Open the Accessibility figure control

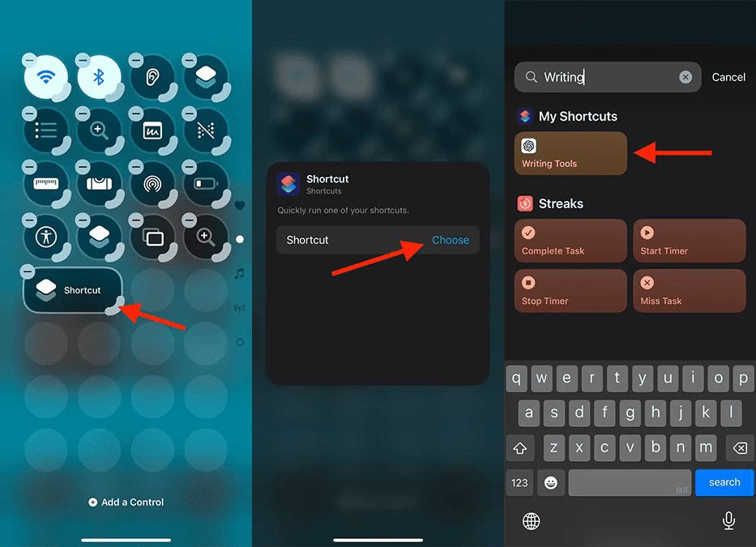click(46, 237)
